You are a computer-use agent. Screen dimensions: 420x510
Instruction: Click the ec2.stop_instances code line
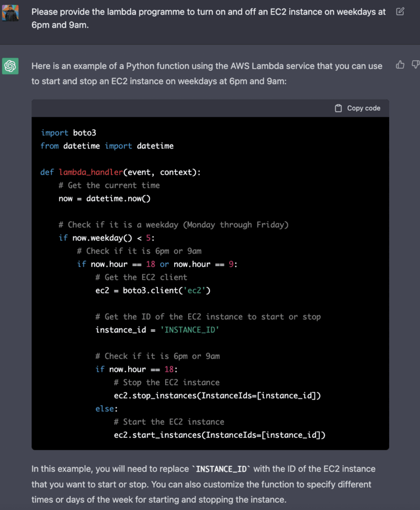(x=217, y=395)
